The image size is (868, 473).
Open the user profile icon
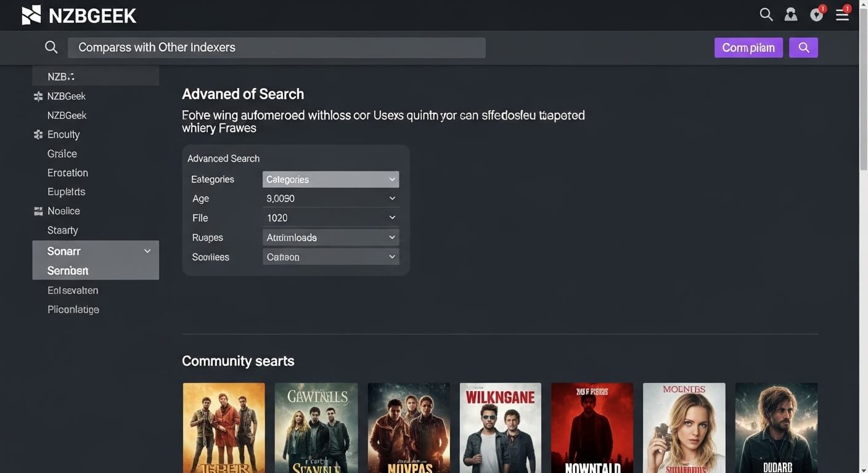tap(791, 15)
